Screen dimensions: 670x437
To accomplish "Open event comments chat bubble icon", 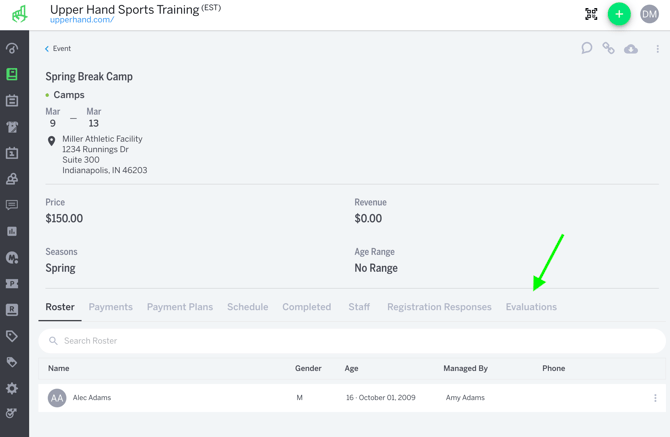I will click(x=587, y=48).
